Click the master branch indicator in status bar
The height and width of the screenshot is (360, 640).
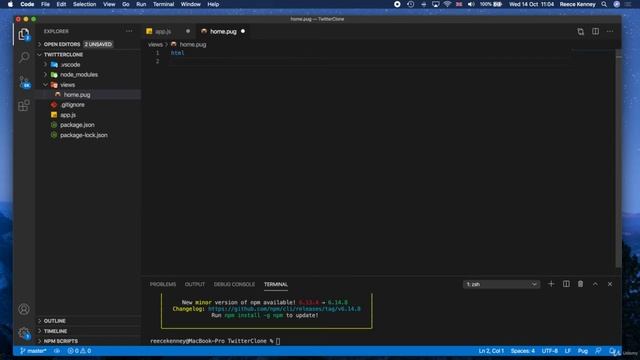click(x=33, y=351)
